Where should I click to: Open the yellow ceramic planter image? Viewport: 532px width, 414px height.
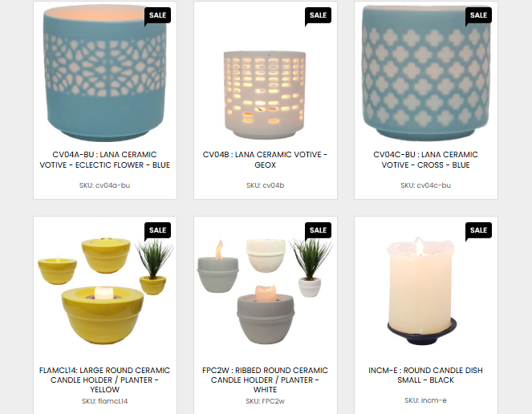(x=105, y=291)
